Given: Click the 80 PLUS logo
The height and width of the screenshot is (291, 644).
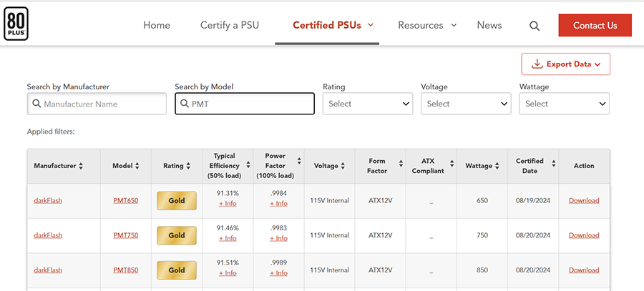Looking at the screenshot, I should tap(16, 24).
